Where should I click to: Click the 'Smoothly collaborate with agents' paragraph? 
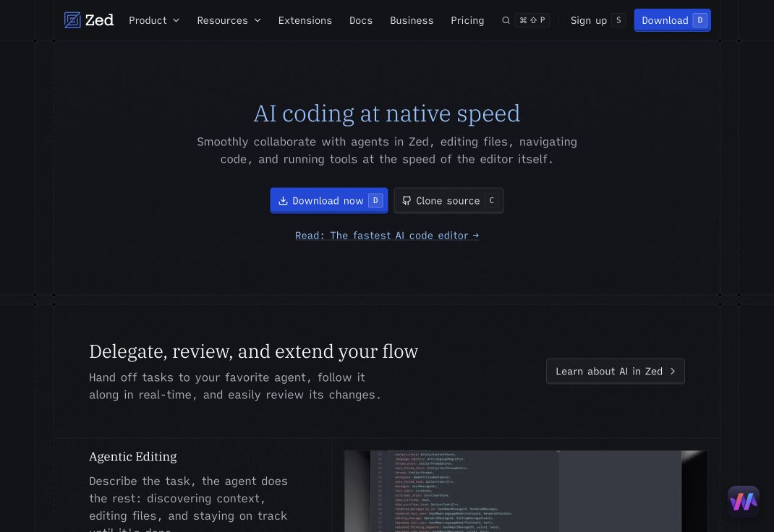point(387,150)
